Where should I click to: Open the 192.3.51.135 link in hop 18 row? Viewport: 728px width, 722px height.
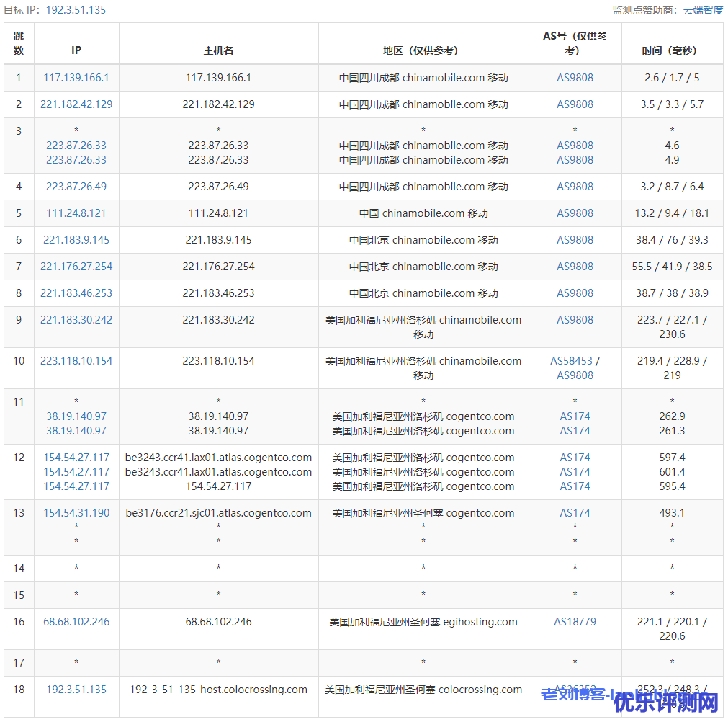pos(76,690)
